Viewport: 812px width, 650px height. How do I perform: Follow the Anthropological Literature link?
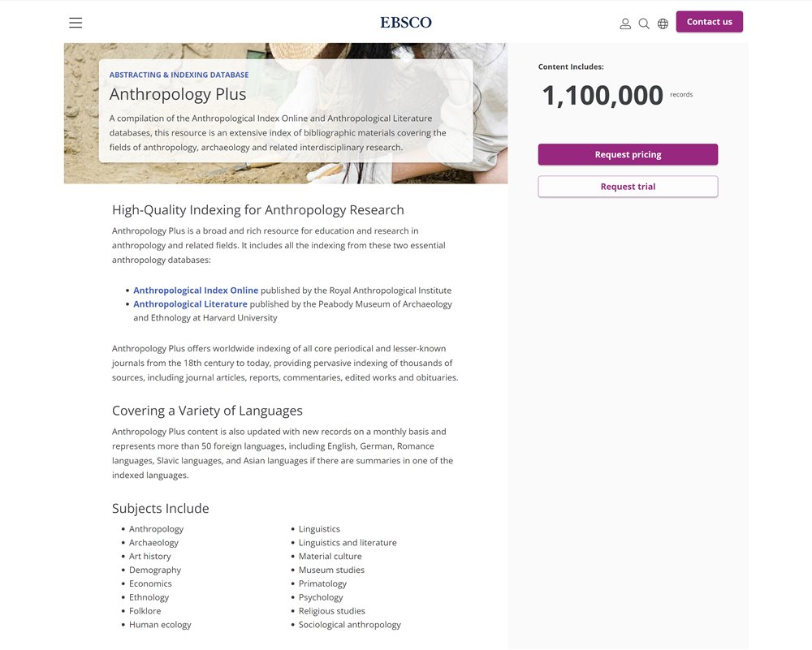(190, 304)
